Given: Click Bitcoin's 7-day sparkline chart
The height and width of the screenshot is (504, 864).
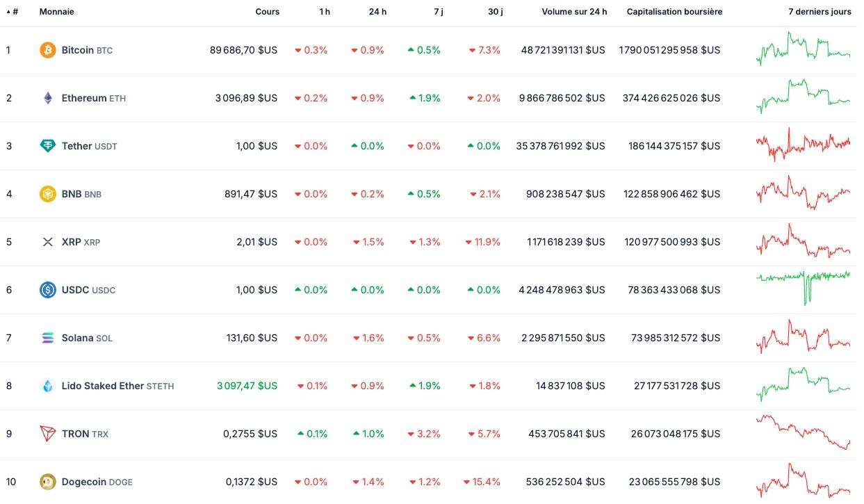Looking at the screenshot, I should tap(803, 50).
